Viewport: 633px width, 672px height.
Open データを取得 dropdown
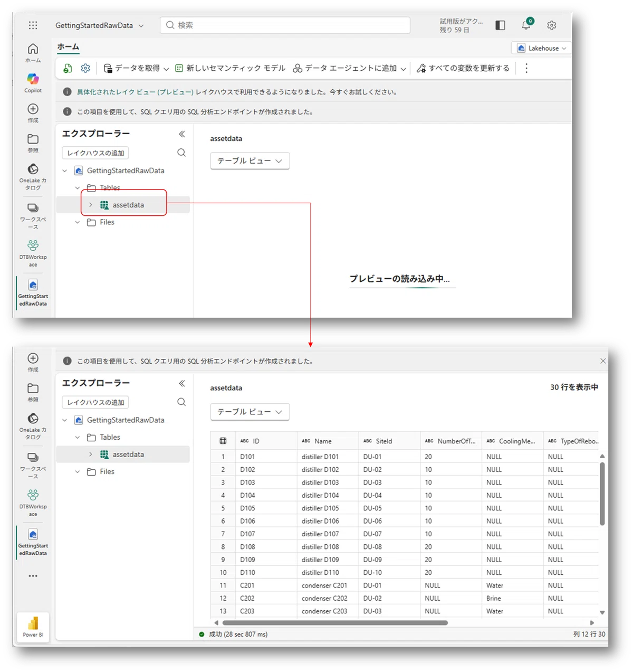(x=136, y=68)
